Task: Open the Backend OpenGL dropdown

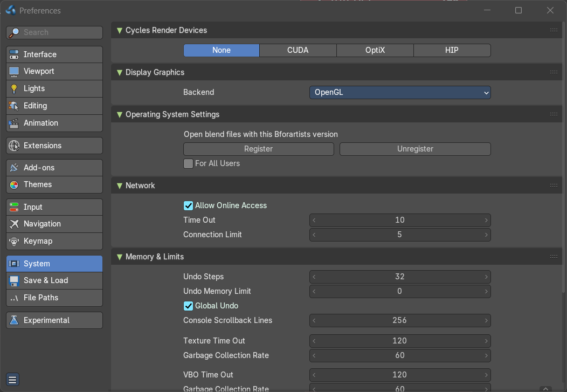Action: pyautogui.click(x=400, y=93)
